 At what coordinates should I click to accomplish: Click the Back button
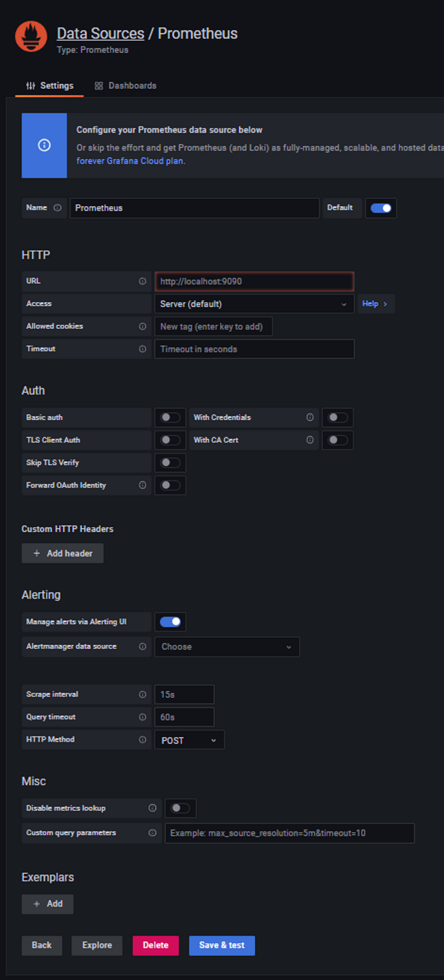point(42,945)
